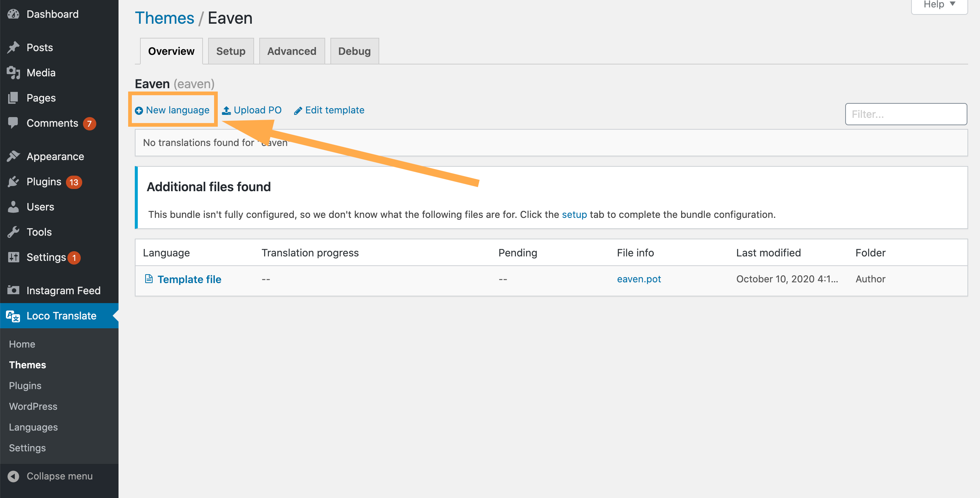Open the Advanced tab
This screenshot has width=980, height=498.
[291, 51]
